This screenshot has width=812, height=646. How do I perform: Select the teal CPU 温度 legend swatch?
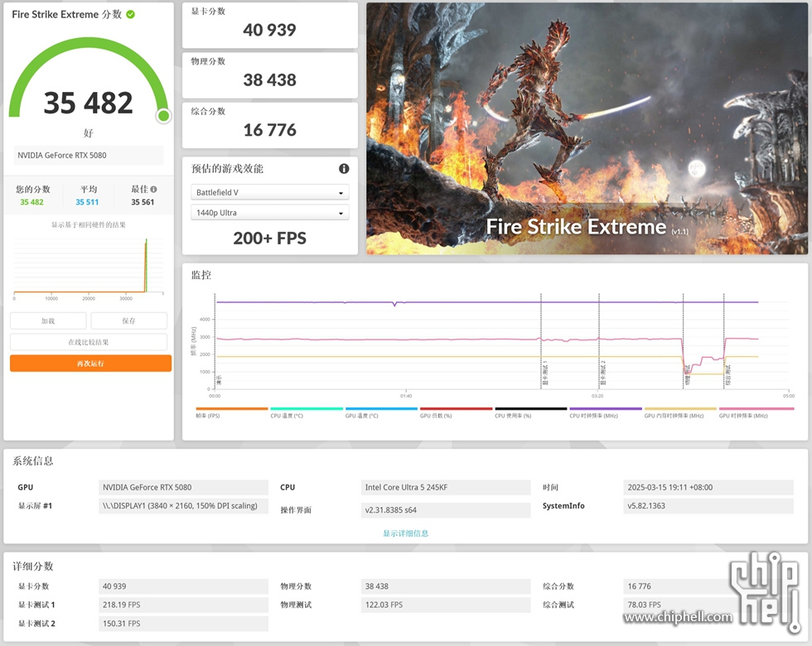coord(307,409)
